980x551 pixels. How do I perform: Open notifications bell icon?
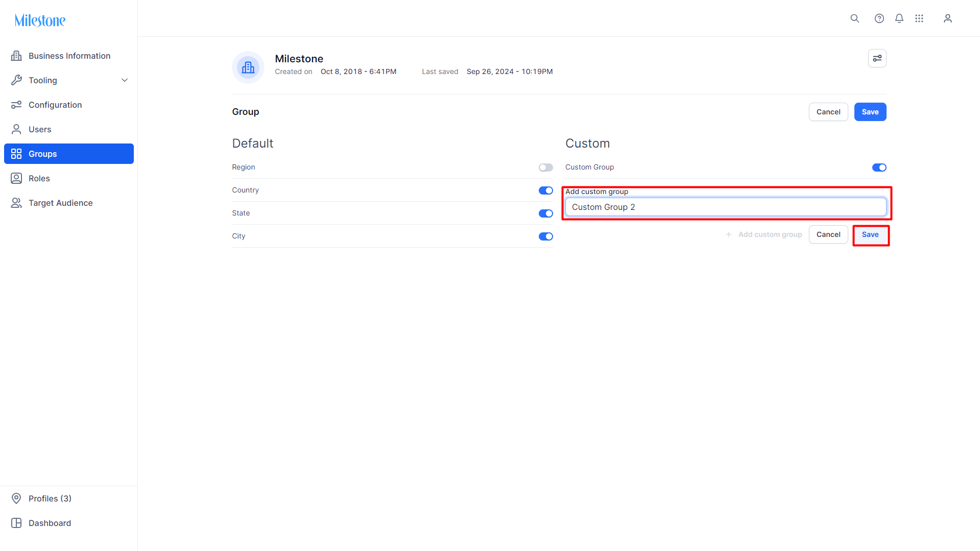pos(899,18)
